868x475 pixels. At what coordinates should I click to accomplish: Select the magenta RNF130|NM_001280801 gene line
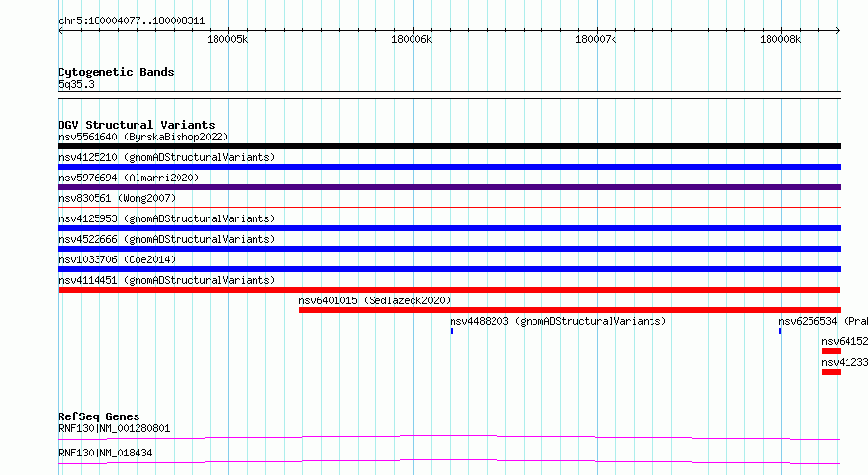(449, 437)
